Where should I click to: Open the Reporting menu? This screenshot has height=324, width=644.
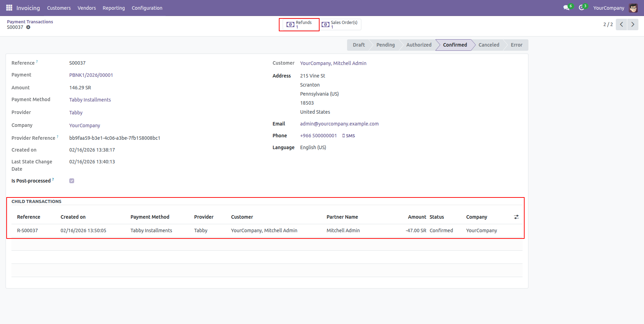tap(113, 8)
